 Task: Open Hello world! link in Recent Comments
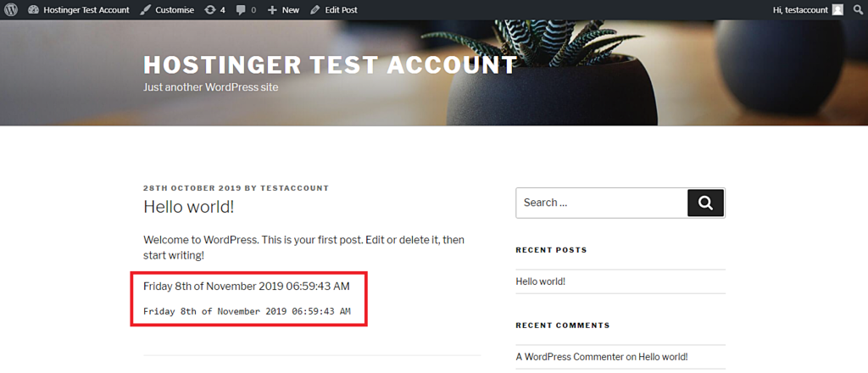click(663, 357)
